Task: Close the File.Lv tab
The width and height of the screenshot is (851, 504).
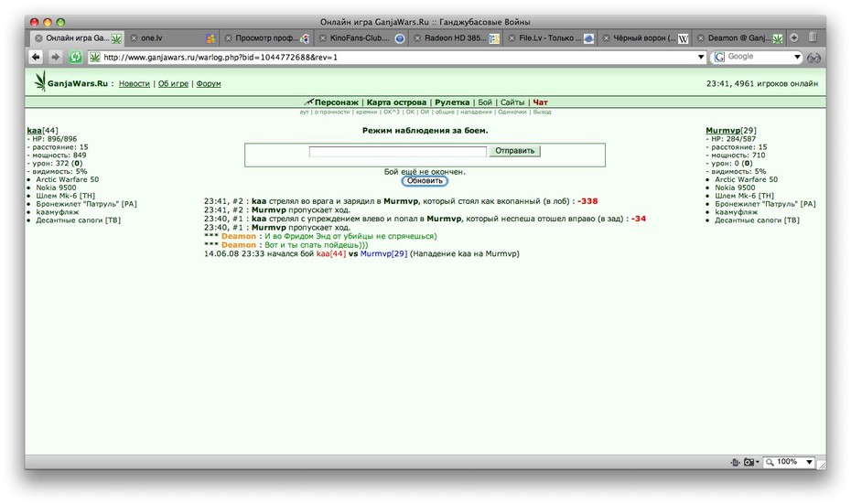Action: tap(512, 38)
